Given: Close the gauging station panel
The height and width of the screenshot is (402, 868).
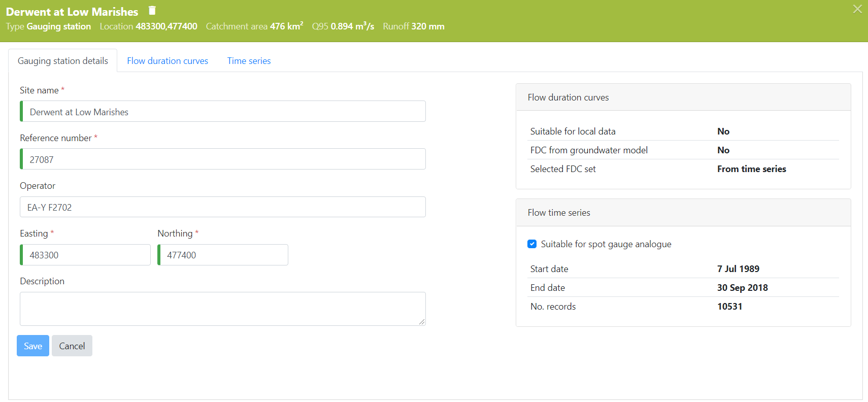Looking at the screenshot, I should point(857,9).
